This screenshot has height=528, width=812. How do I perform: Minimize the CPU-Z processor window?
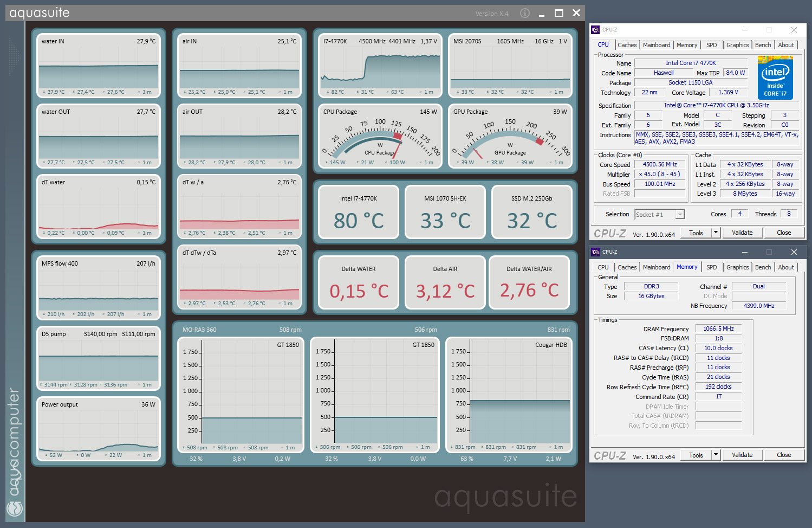click(x=745, y=30)
